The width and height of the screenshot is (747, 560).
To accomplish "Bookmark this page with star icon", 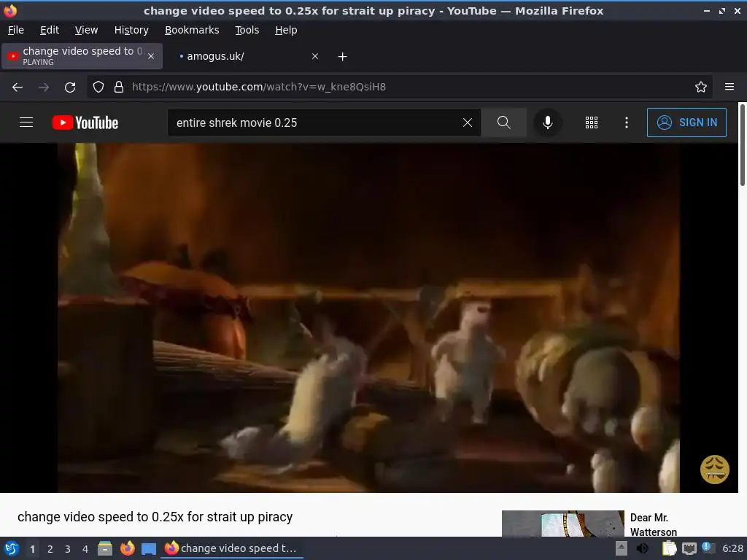I will pos(701,87).
